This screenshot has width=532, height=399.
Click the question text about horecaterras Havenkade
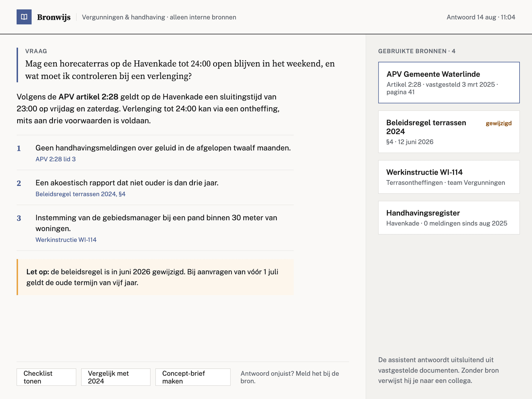(x=180, y=70)
